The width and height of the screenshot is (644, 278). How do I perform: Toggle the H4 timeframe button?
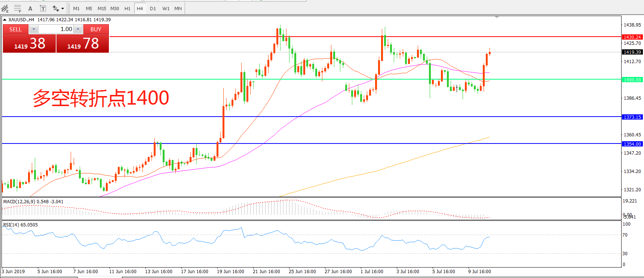click(x=140, y=8)
